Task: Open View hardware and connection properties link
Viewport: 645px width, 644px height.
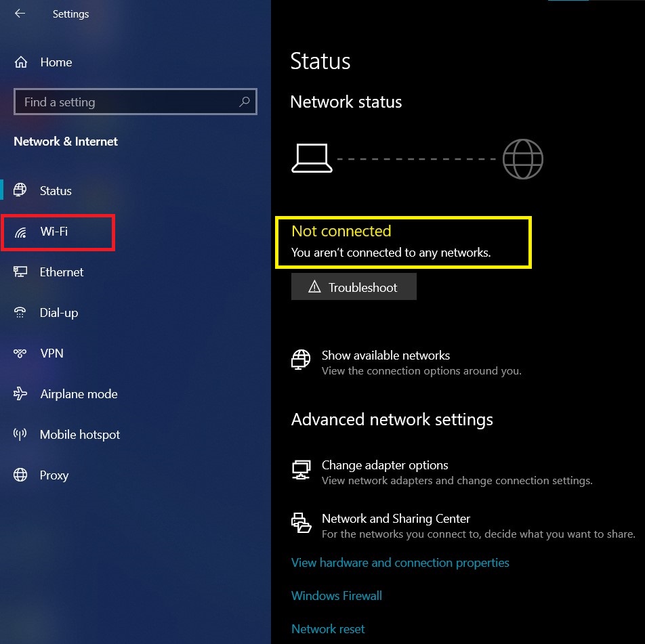Action: click(400, 563)
